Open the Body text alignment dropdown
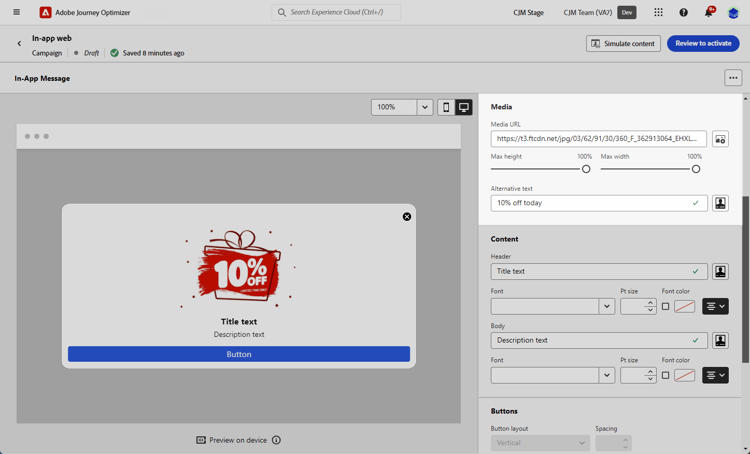750x454 pixels. pyautogui.click(x=715, y=375)
